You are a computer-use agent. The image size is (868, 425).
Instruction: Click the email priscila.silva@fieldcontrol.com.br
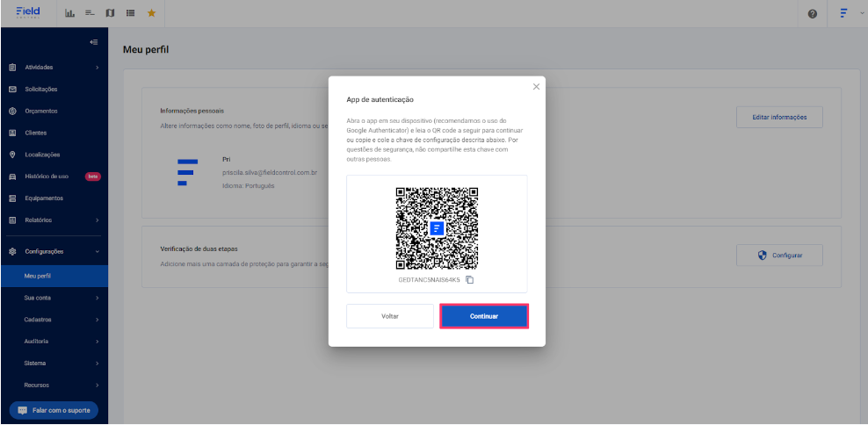click(269, 173)
